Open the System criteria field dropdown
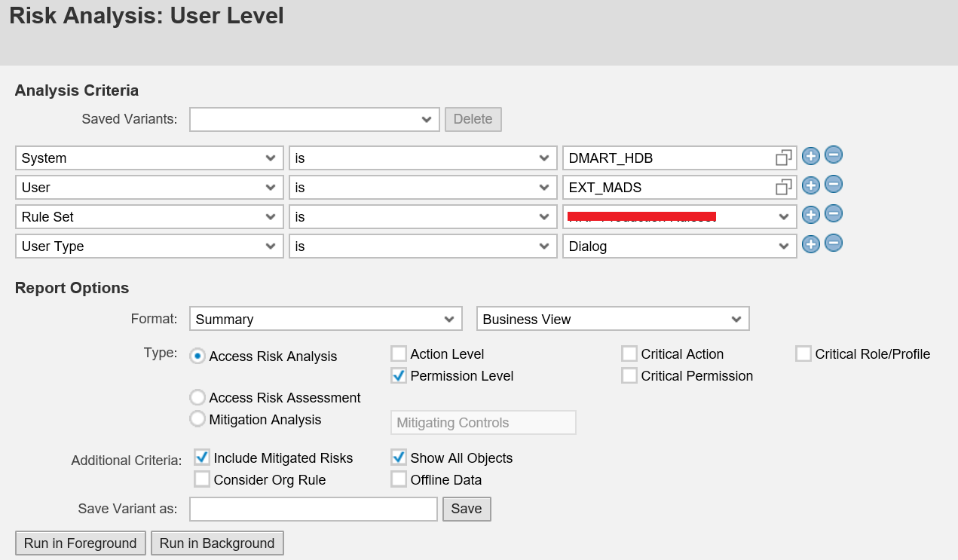 [x=149, y=158]
